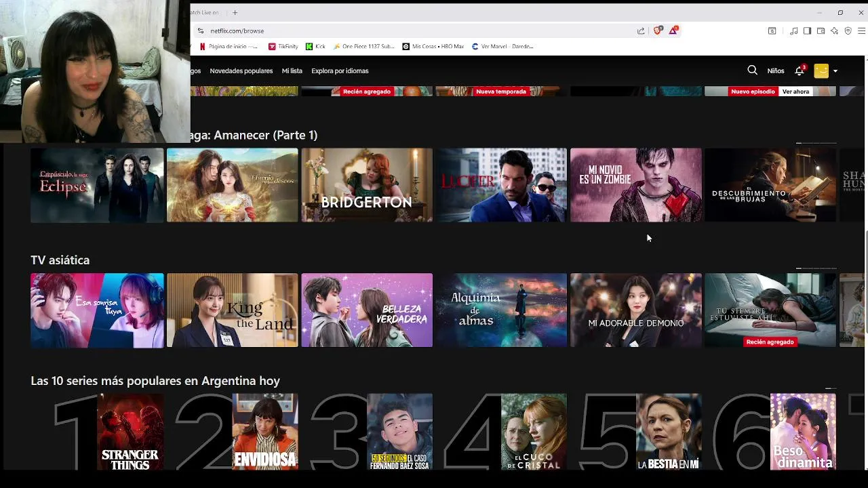Open browser hamburger menu
Screen dimensions: 868x488
(862, 30)
